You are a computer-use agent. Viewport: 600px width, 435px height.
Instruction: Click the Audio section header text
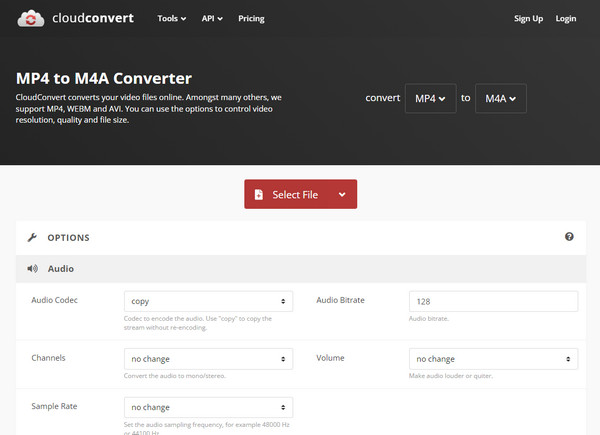[60, 269]
